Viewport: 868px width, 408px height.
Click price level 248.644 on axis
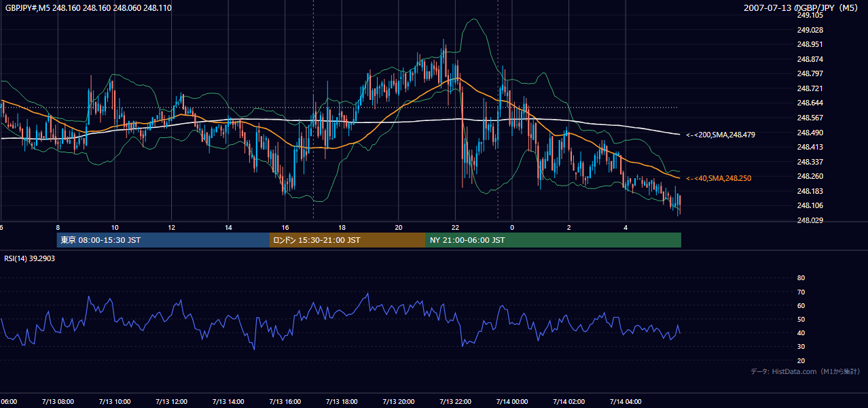(810, 103)
